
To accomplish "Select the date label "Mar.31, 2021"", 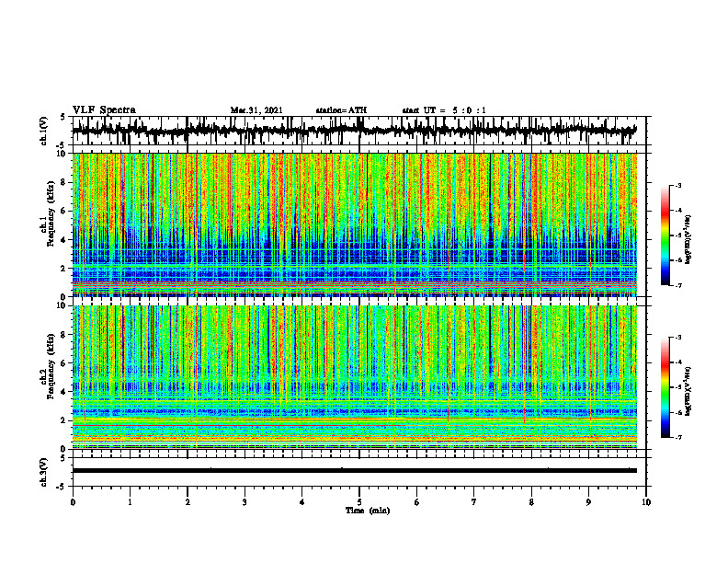I will pyautogui.click(x=256, y=110).
